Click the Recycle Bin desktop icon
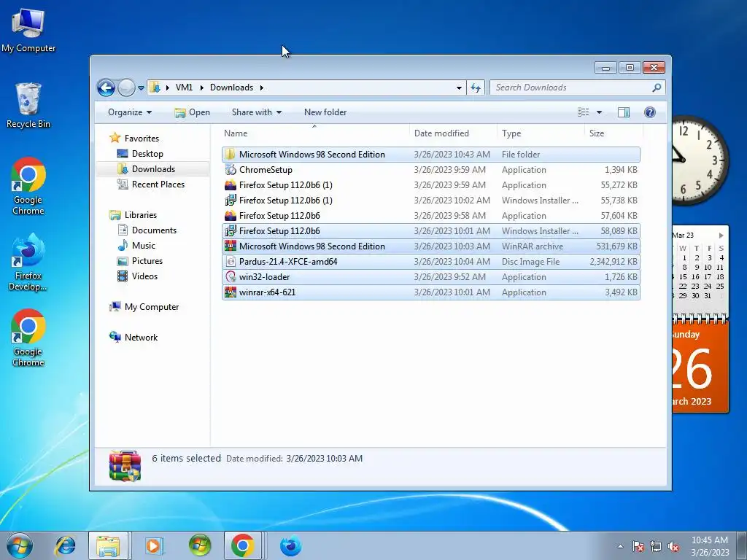 (x=28, y=106)
